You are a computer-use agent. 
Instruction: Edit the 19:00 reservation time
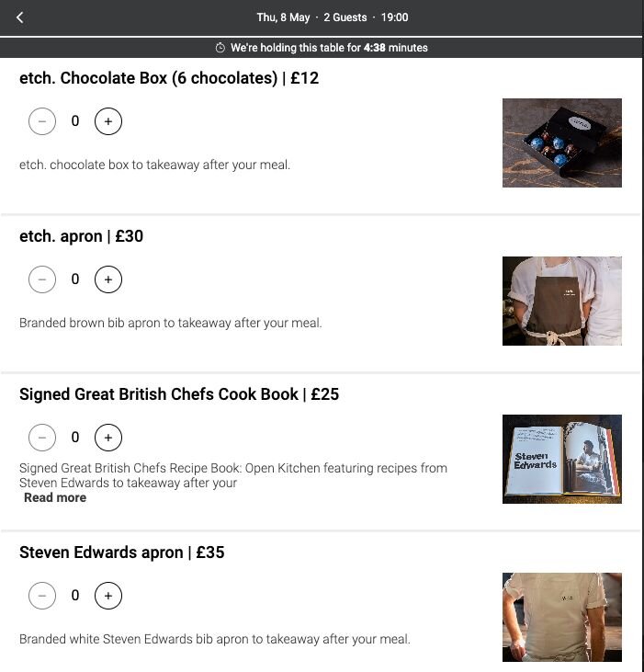point(394,17)
